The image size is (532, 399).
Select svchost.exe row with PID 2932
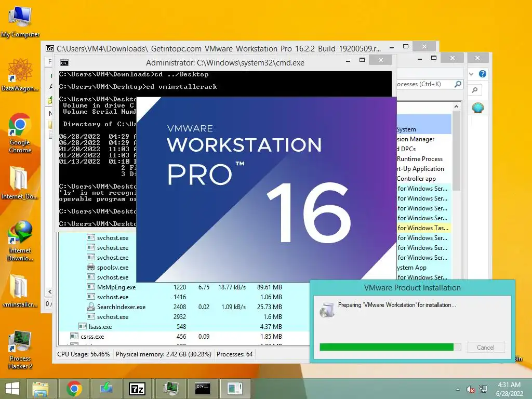tap(184, 316)
